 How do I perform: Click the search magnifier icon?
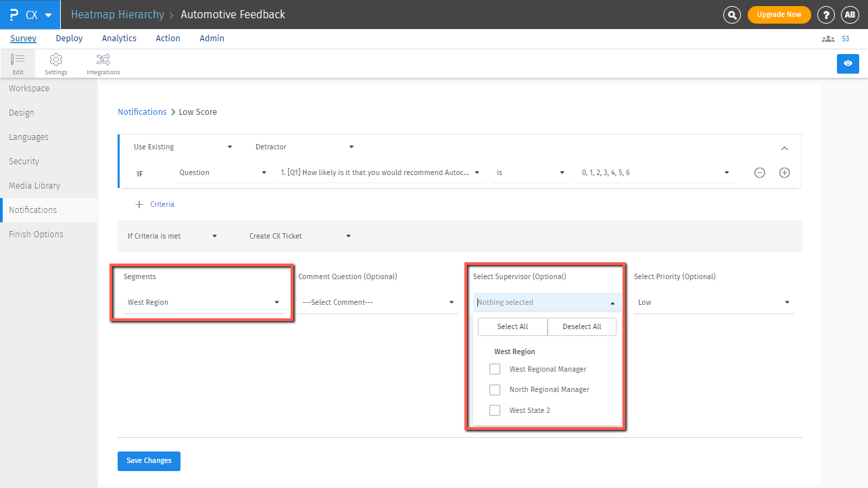731,14
